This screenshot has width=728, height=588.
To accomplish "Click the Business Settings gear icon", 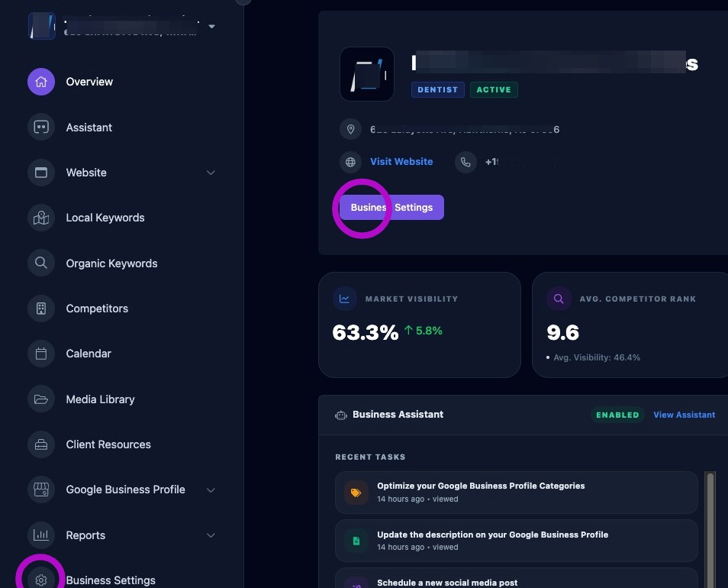I will [x=41, y=580].
